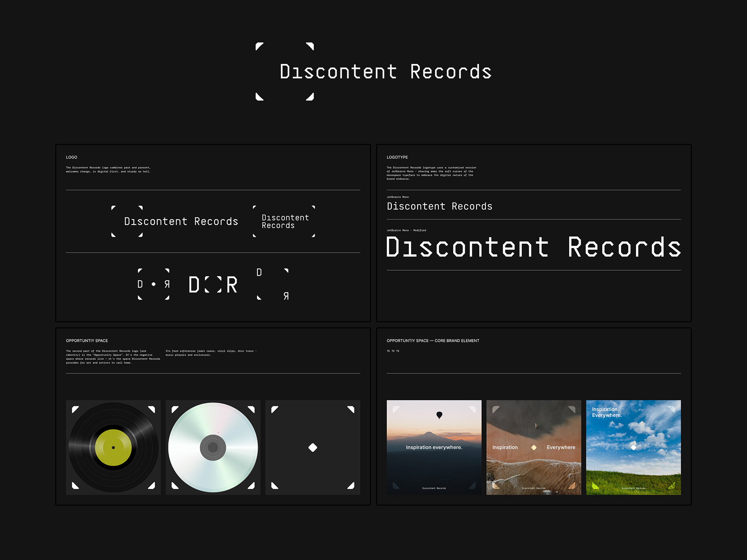Click the JetBrains Mono unmodified logotype sample

point(440,206)
